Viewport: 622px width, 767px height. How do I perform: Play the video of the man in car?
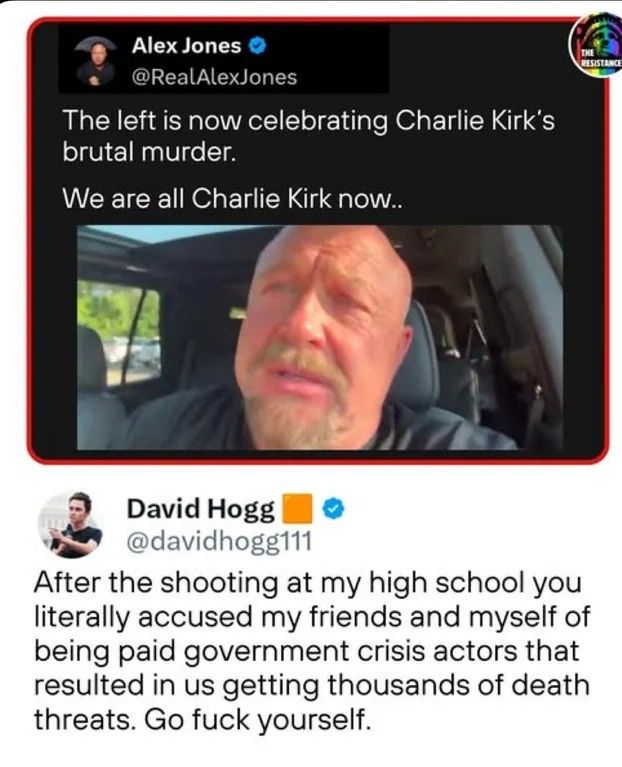(x=319, y=337)
